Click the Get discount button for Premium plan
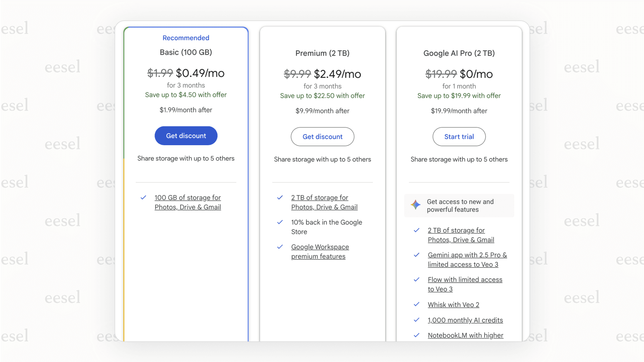The image size is (644, 362). [322, 136]
